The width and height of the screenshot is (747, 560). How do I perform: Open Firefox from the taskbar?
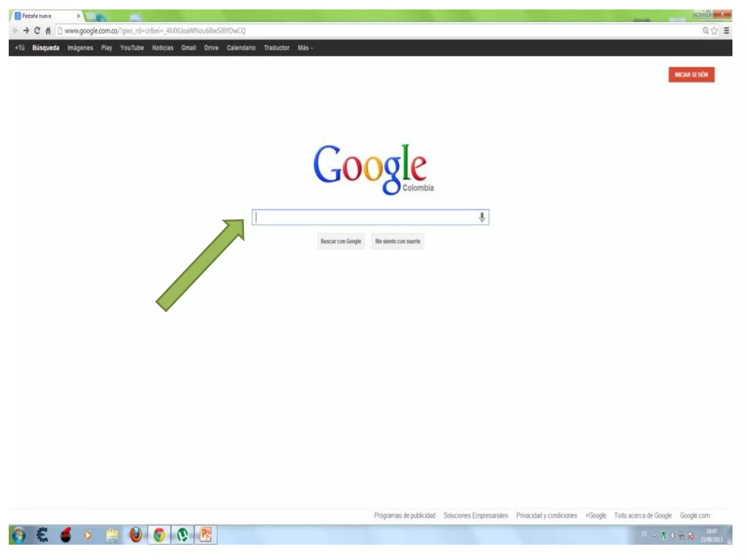(136, 535)
